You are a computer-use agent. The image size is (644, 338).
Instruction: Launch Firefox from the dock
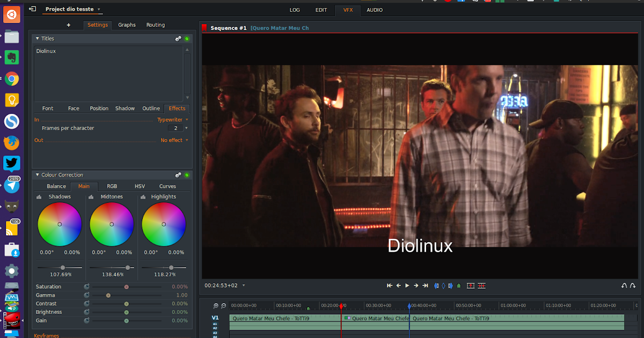tap(12, 143)
